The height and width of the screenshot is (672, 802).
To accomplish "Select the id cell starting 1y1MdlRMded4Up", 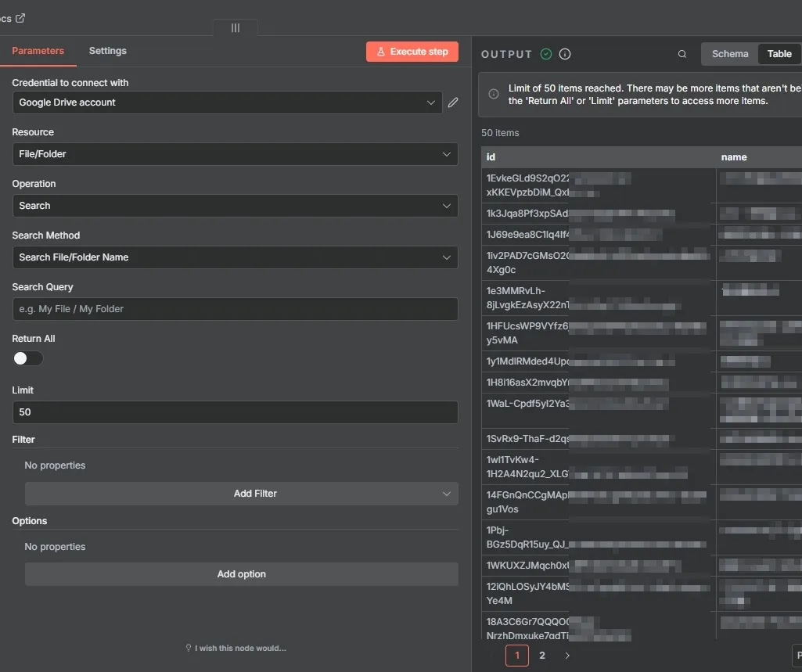I will 599,361.
